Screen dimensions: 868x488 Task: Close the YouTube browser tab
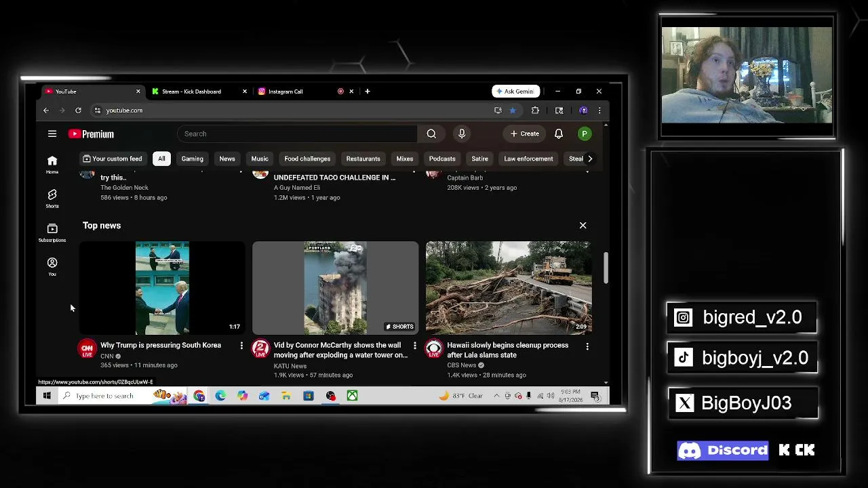point(138,91)
